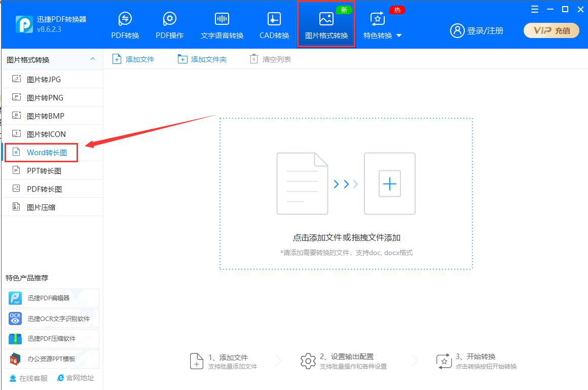588x390 pixels.
Task: Click the step 2 设置输出配置 gear icon
Action: pyautogui.click(x=308, y=361)
